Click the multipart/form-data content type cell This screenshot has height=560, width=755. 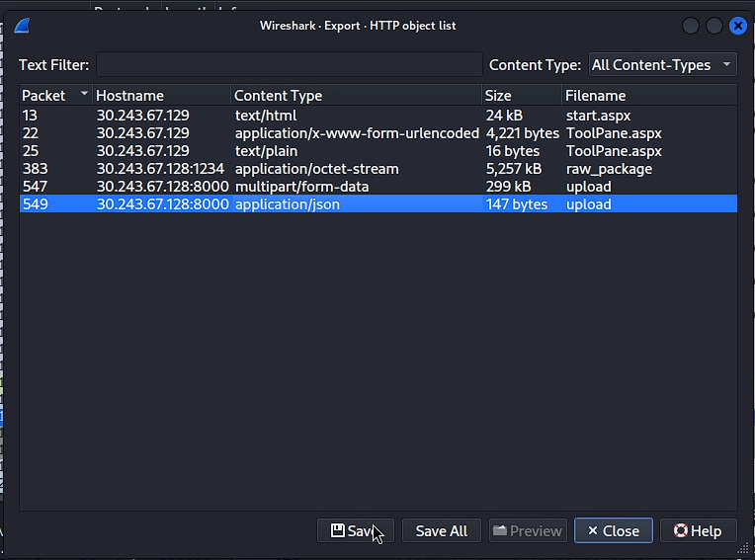[302, 187]
